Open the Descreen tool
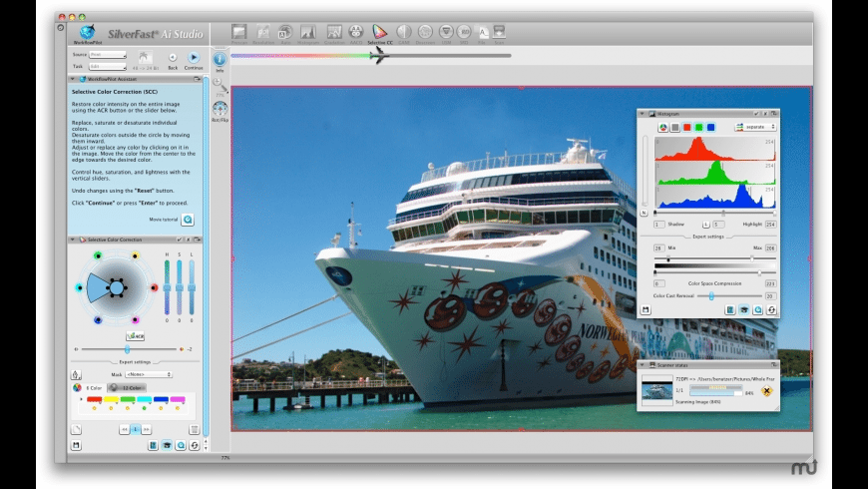The image size is (868, 489). 425,32
